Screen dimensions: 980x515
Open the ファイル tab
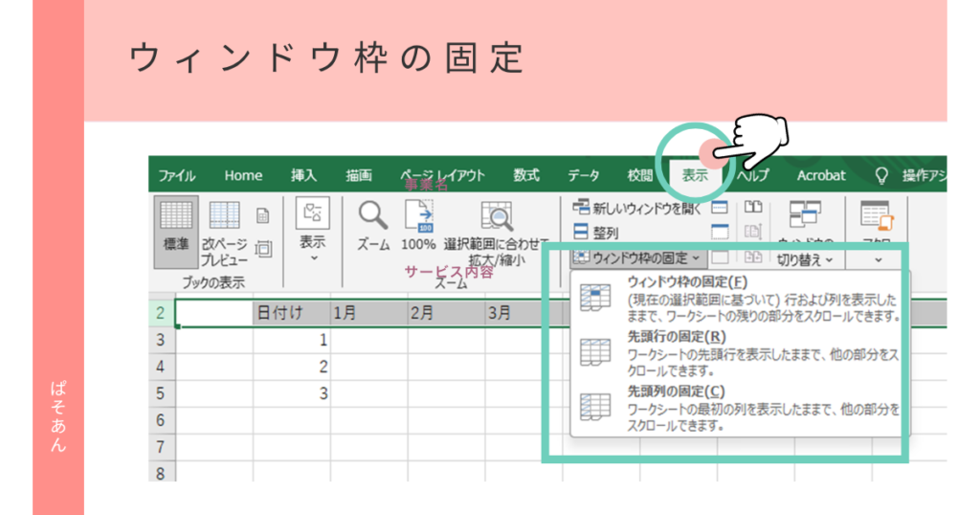pyautogui.click(x=177, y=175)
